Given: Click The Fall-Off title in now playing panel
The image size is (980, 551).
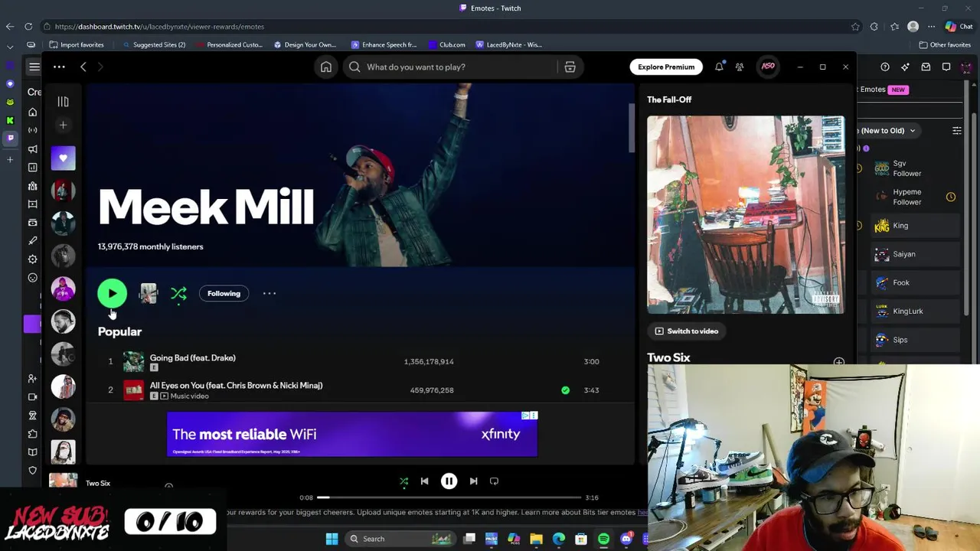Looking at the screenshot, I should click(669, 99).
